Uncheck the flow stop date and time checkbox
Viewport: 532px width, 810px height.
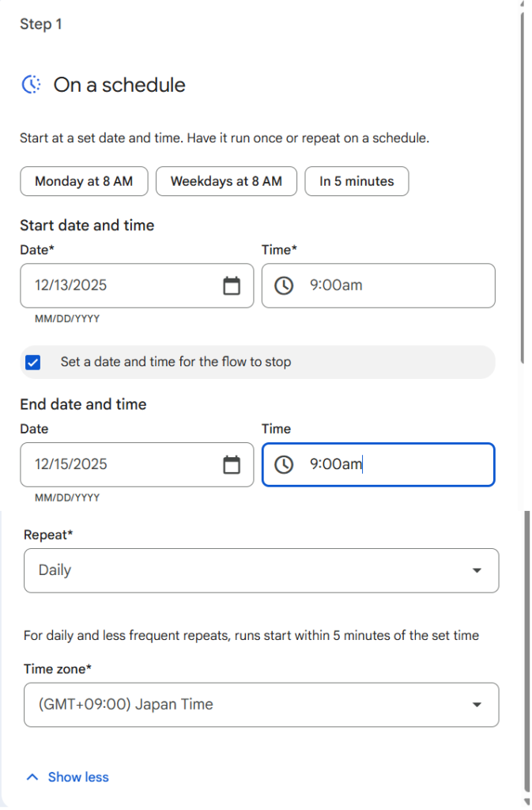pos(33,362)
